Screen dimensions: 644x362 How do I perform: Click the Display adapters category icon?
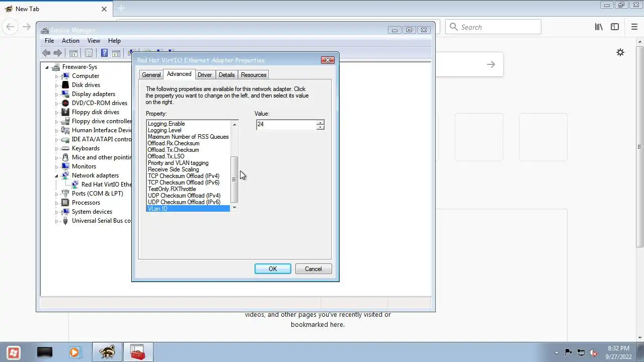(65, 94)
